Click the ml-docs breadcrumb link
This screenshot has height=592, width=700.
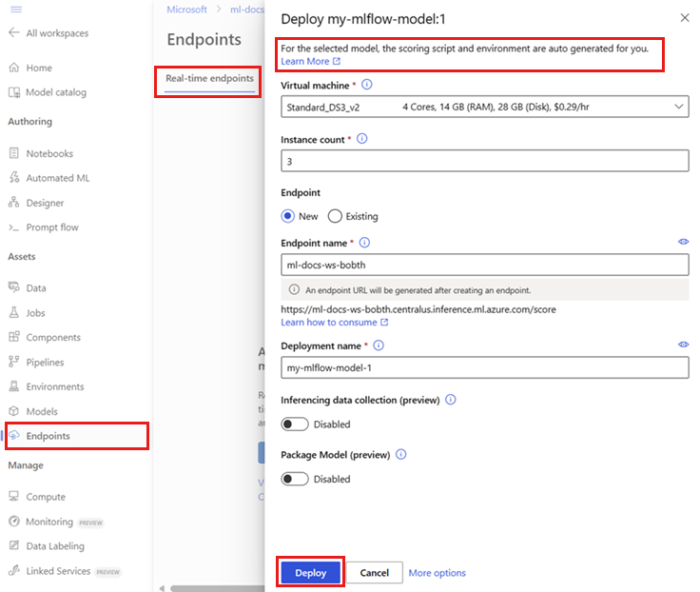pos(247,10)
